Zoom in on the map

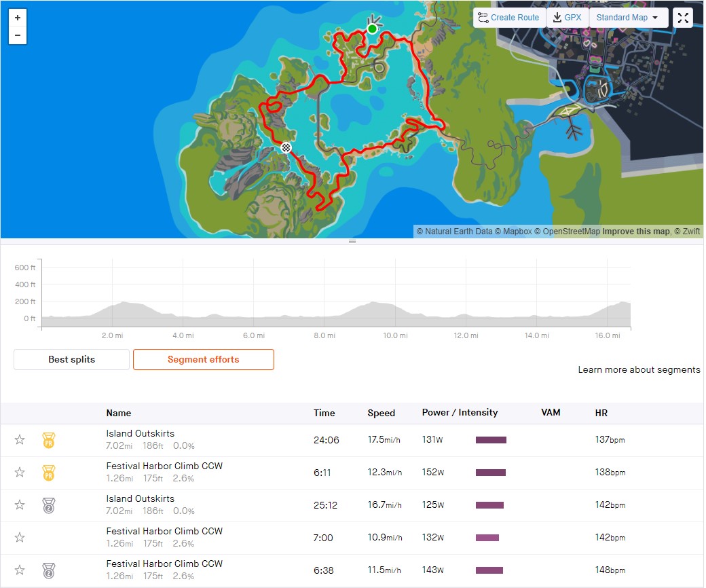coord(18,18)
